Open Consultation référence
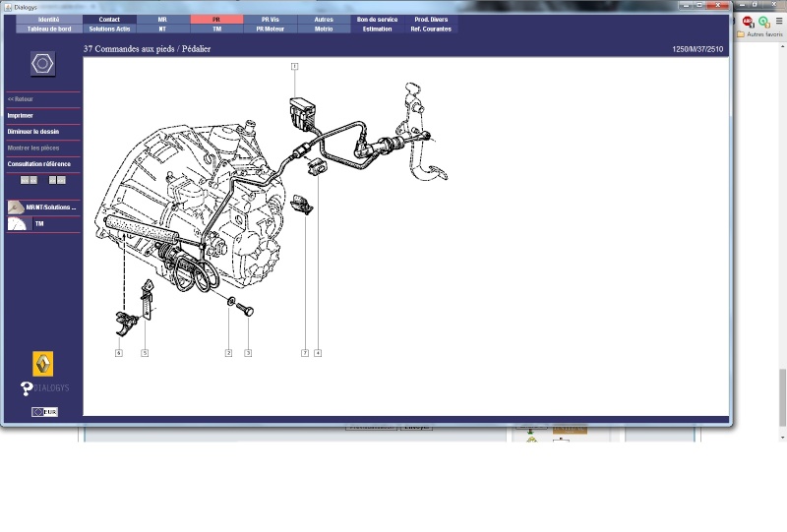 pyautogui.click(x=38, y=164)
